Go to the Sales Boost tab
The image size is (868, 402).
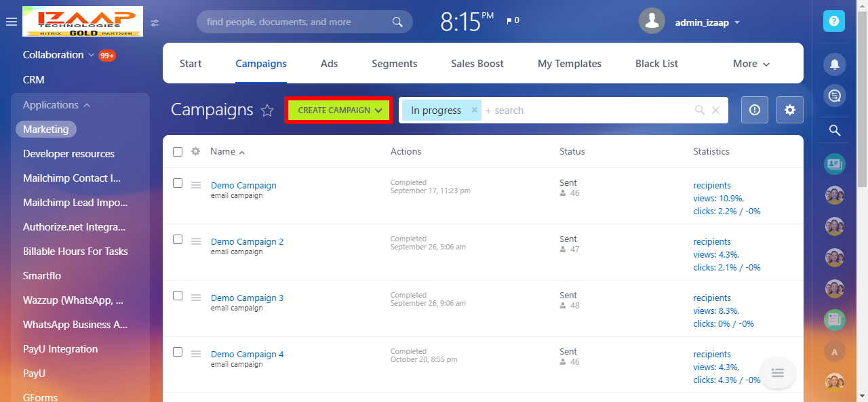coord(477,64)
